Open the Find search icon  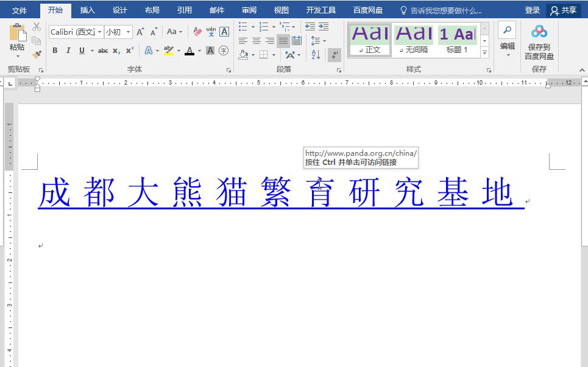tap(507, 30)
